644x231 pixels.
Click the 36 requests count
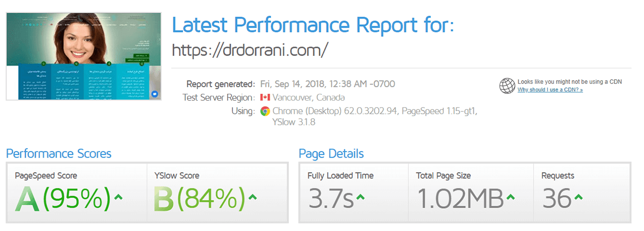click(556, 198)
